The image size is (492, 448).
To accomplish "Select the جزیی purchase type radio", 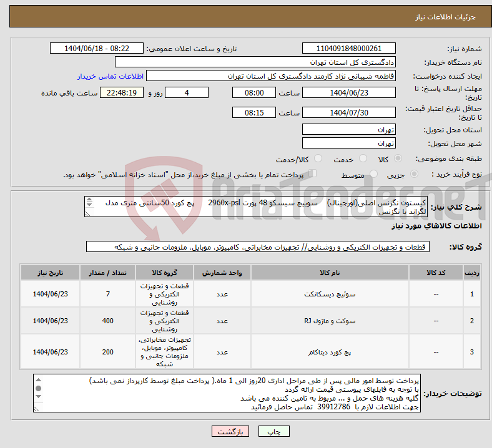I will [x=414, y=174].
